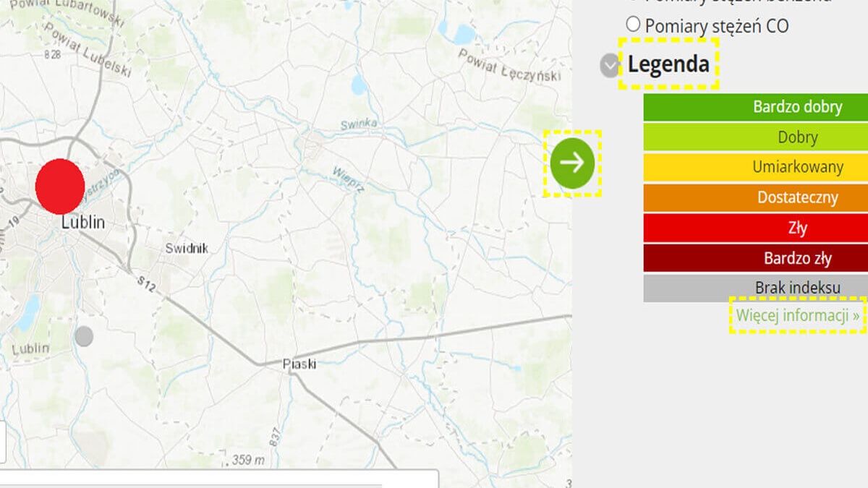This screenshot has width=868, height=488.
Task: Click the 359 m elevation label
Action: 248,460
